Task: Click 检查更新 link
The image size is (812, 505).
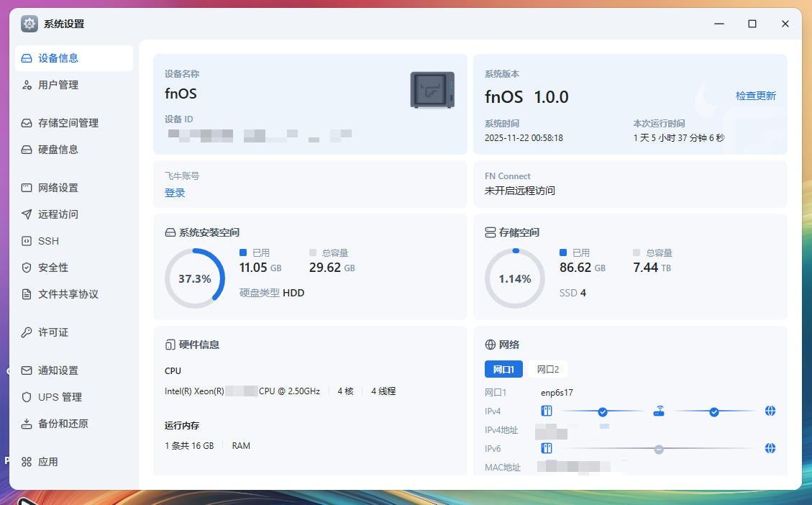Action: (x=755, y=96)
